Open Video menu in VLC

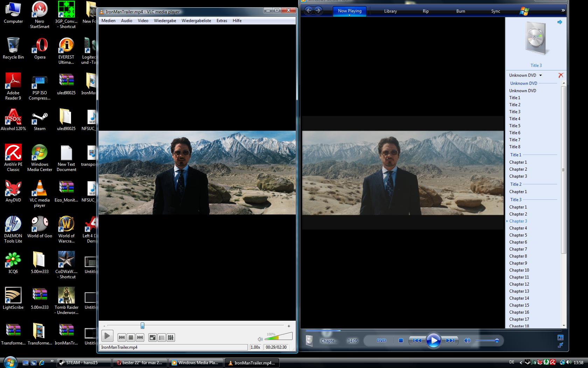click(143, 21)
